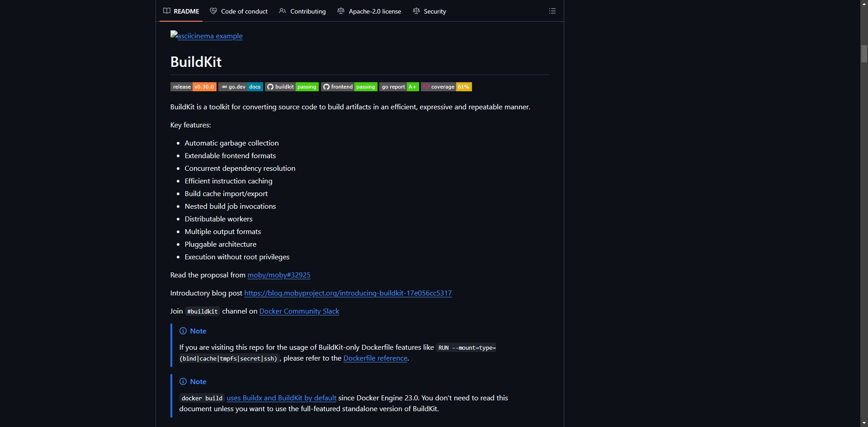Click 'Automatic garbage collection' list item

pos(232,143)
